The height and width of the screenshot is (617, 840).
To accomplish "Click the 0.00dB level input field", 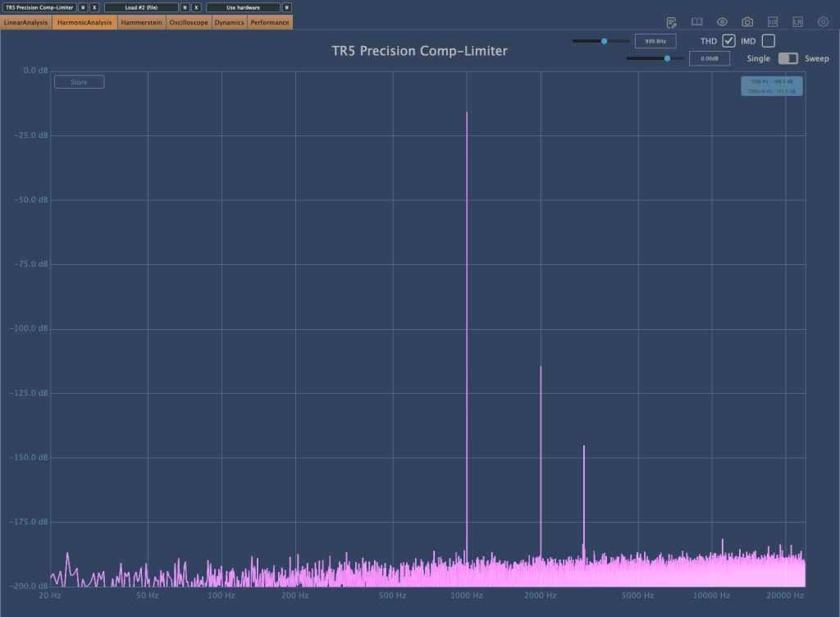I will point(709,58).
